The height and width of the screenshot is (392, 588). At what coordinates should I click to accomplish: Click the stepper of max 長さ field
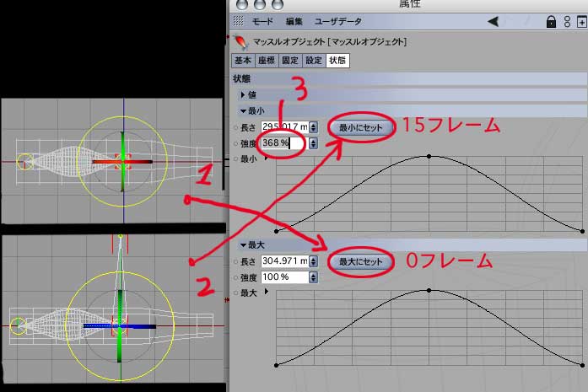pos(313,260)
